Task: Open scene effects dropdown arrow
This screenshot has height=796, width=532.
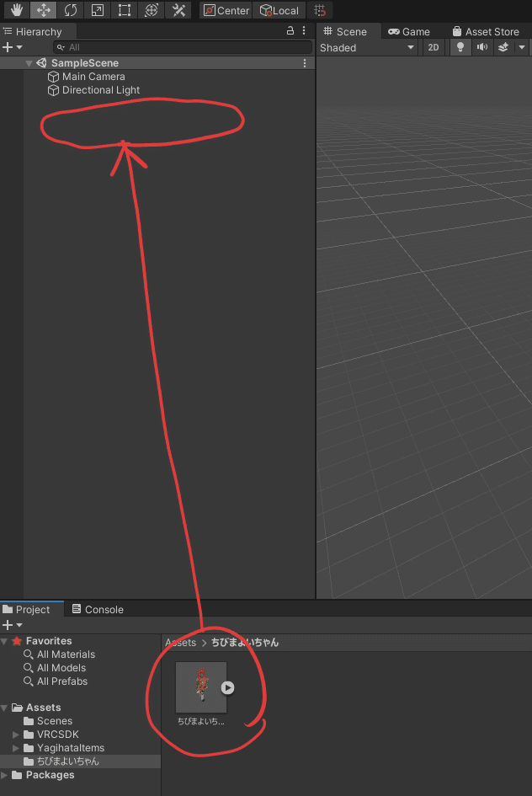Action: [x=521, y=48]
